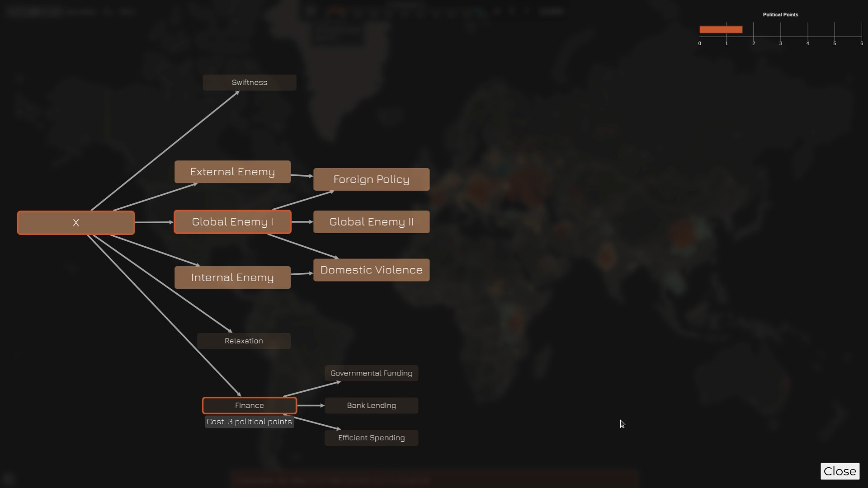Click the Global Enemy I node

pos(232,222)
